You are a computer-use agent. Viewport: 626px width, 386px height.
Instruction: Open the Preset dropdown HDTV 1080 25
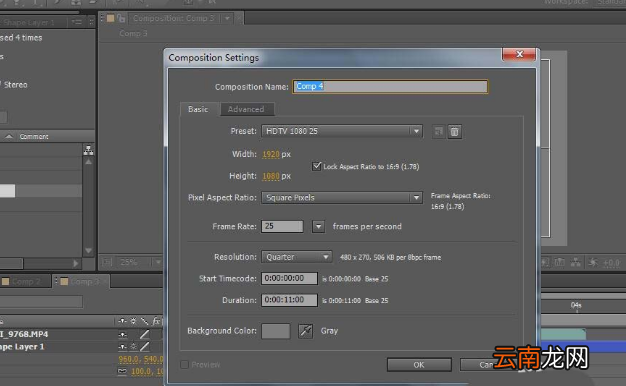click(x=342, y=131)
